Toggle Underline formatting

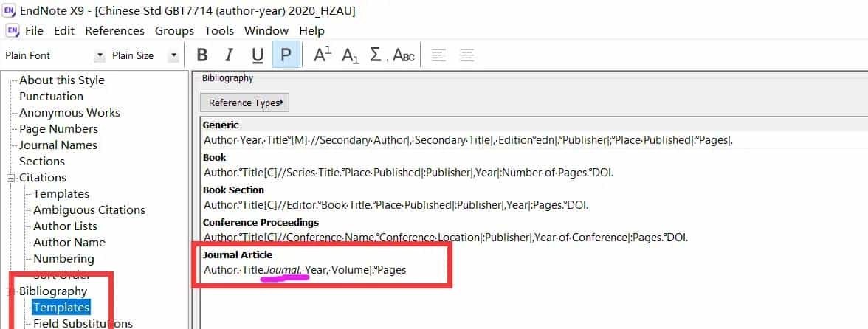pyautogui.click(x=258, y=55)
